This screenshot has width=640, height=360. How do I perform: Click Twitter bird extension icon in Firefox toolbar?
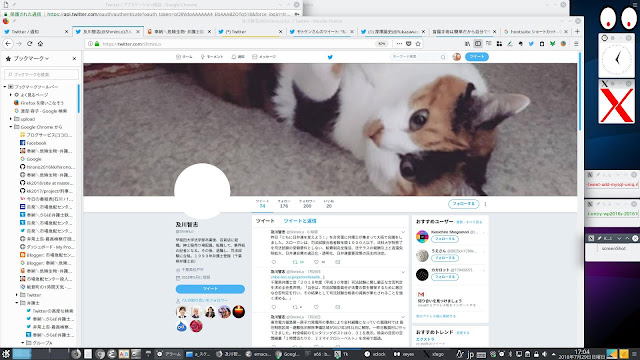[x=531, y=44]
